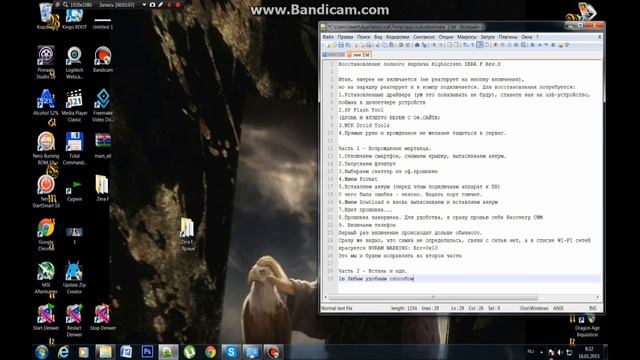Open Bandicam desktop shortcut
Image resolution: width=640 pixels, height=360 pixels.
click(x=103, y=60)
